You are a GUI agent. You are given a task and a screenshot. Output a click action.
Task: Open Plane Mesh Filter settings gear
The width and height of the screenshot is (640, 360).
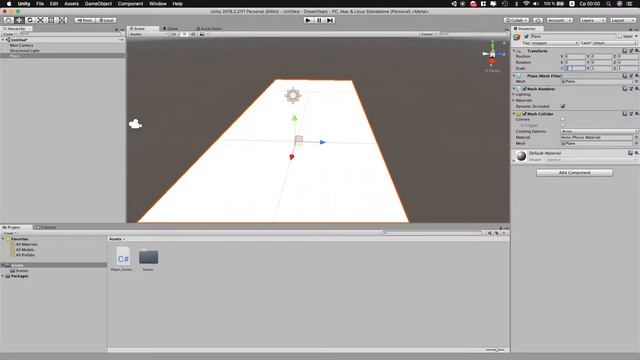637,76
